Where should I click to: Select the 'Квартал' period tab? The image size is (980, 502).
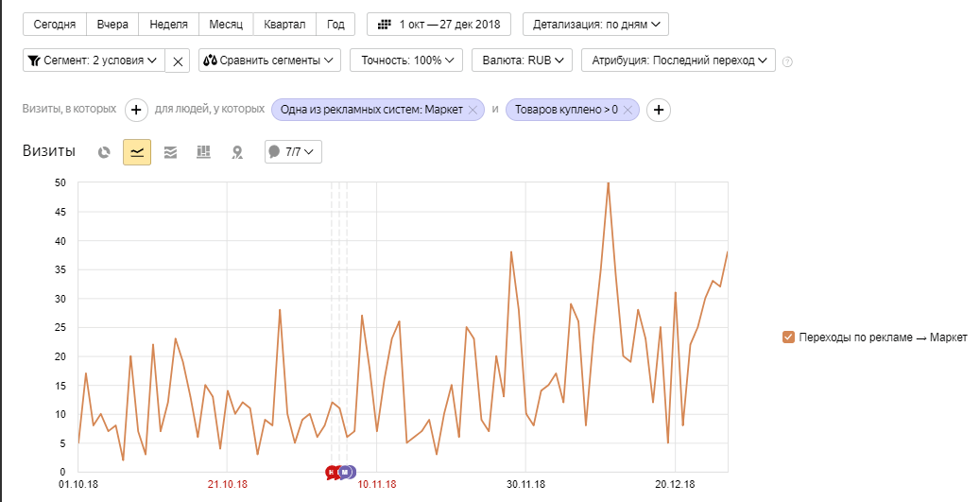pyautogui.click(x=284, y=24)
